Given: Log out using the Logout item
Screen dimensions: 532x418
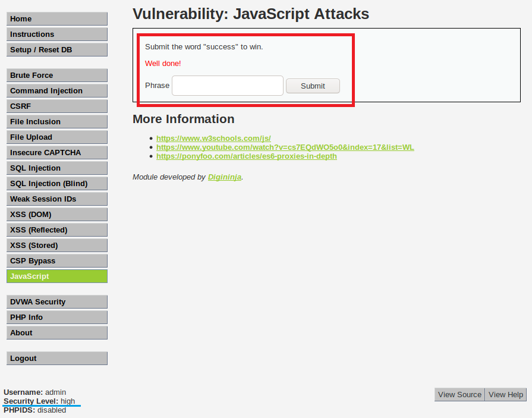Looking at the screenshot, I should coord(57,359).
